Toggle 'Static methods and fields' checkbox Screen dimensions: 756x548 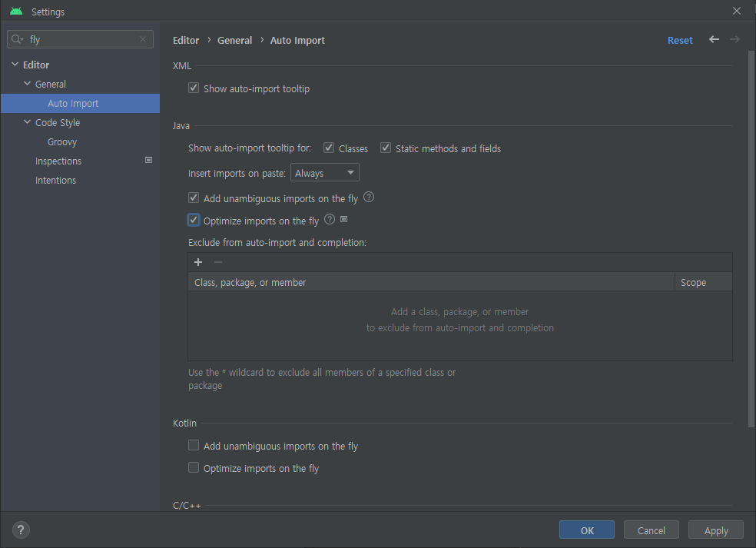(x=386, y=148)
